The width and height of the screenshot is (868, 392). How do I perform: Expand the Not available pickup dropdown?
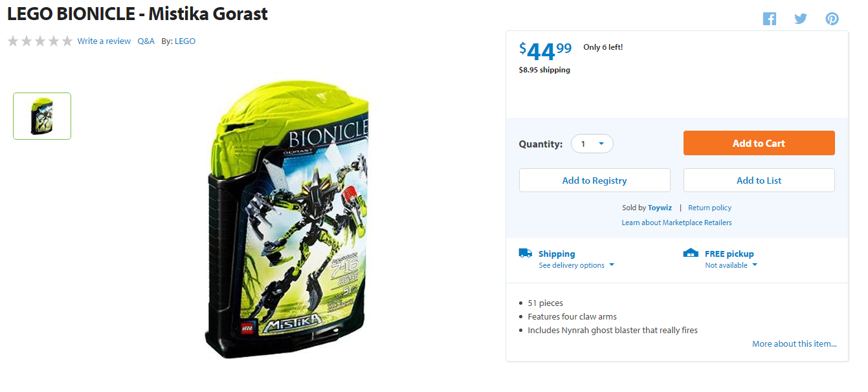click(731, 265)
